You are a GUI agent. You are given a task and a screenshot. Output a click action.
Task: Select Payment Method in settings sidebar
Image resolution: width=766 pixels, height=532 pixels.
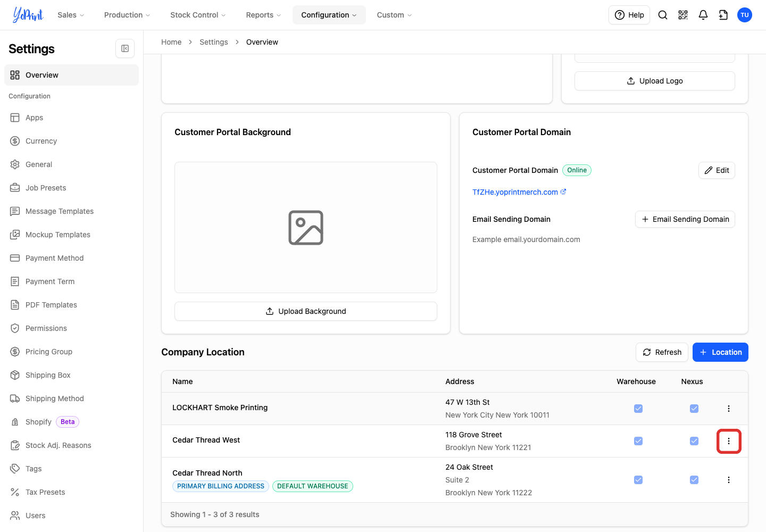coord(55,258)
